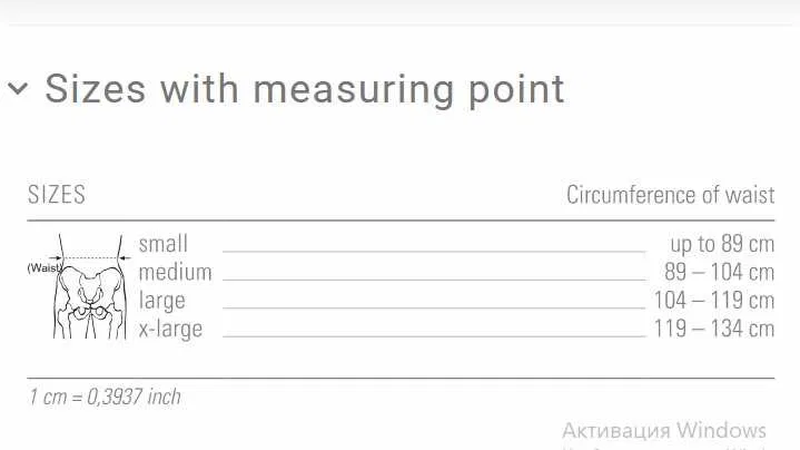This screenshot has width=800, height=450.
Task: Click the dotted line in the large row
Action: coord(433,307)
